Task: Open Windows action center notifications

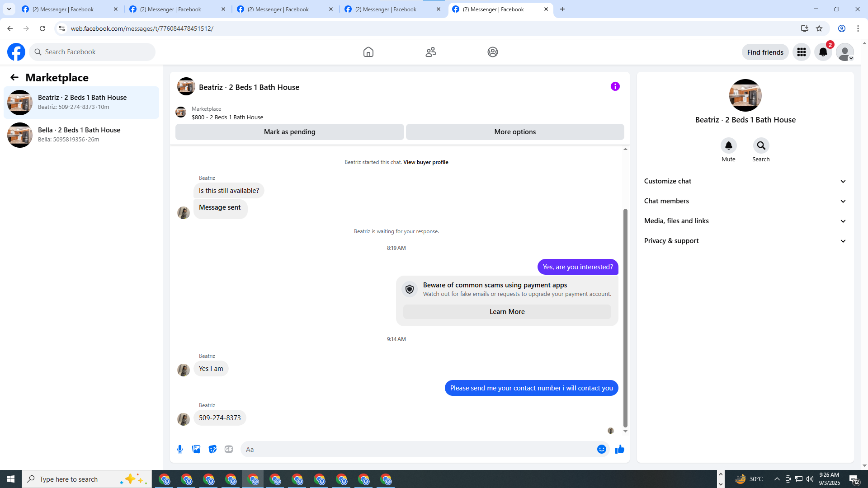Action: coord(854,479)
